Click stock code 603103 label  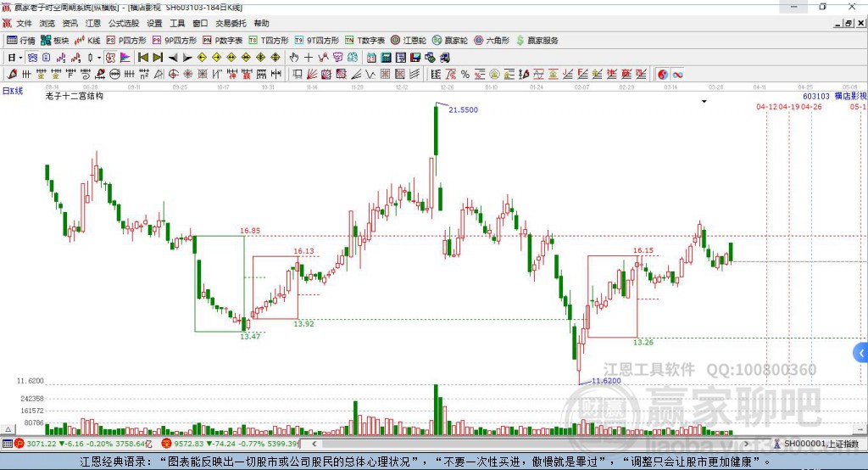(x=816, y=96)
